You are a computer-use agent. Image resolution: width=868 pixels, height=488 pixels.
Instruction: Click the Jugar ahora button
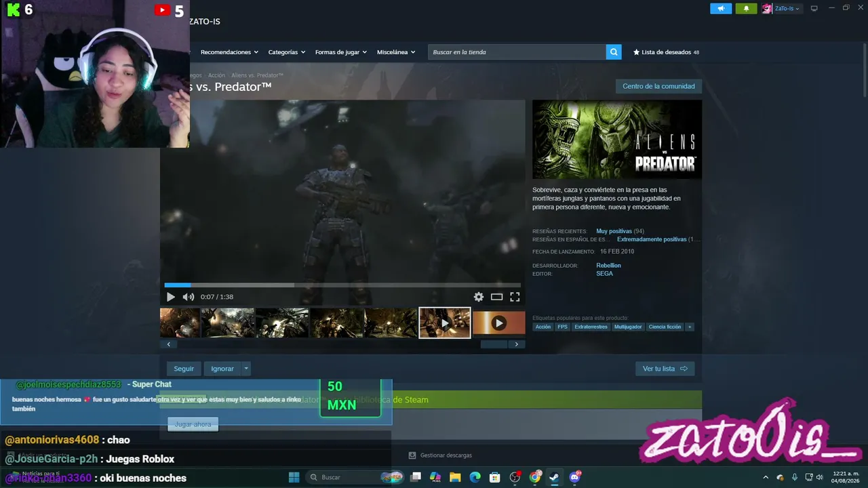click(193, 424)
